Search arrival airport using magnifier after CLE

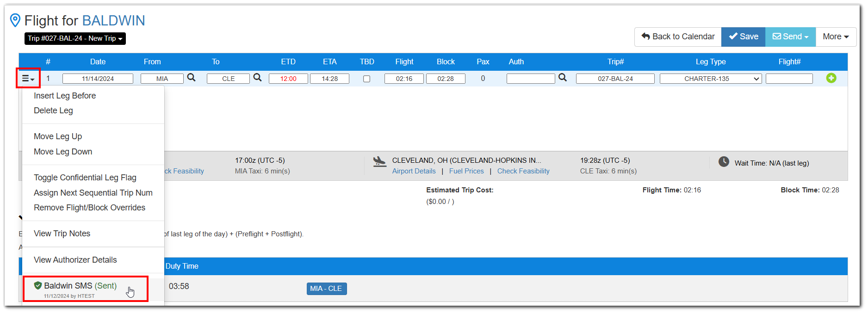(258, 78)
